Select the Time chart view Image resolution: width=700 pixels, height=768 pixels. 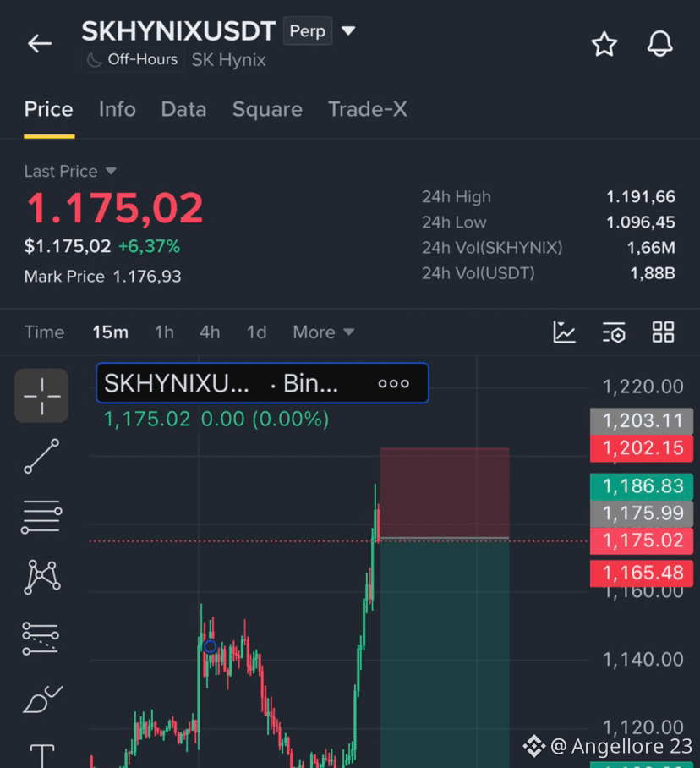point(45,332)
